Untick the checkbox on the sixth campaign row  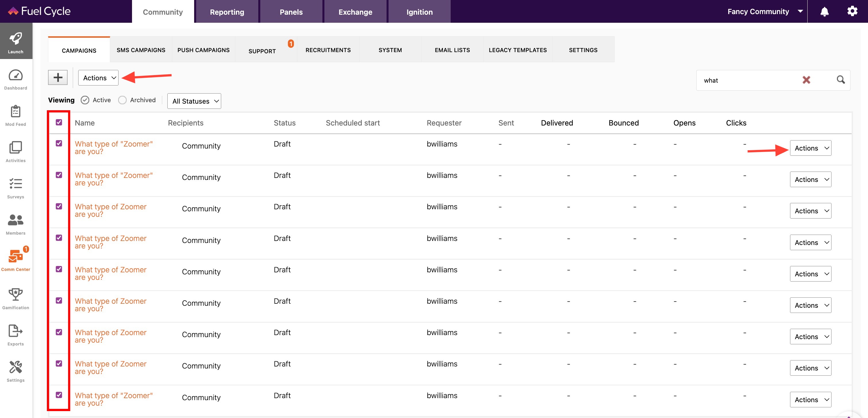[59, 300]
